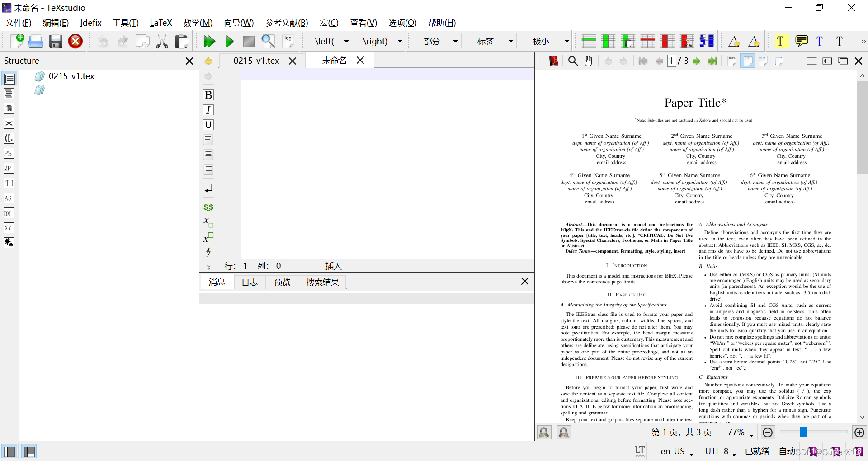Open the UTF-8 encoding dropdown
This screenshot has height=461, width=868.
coord(721,451)
